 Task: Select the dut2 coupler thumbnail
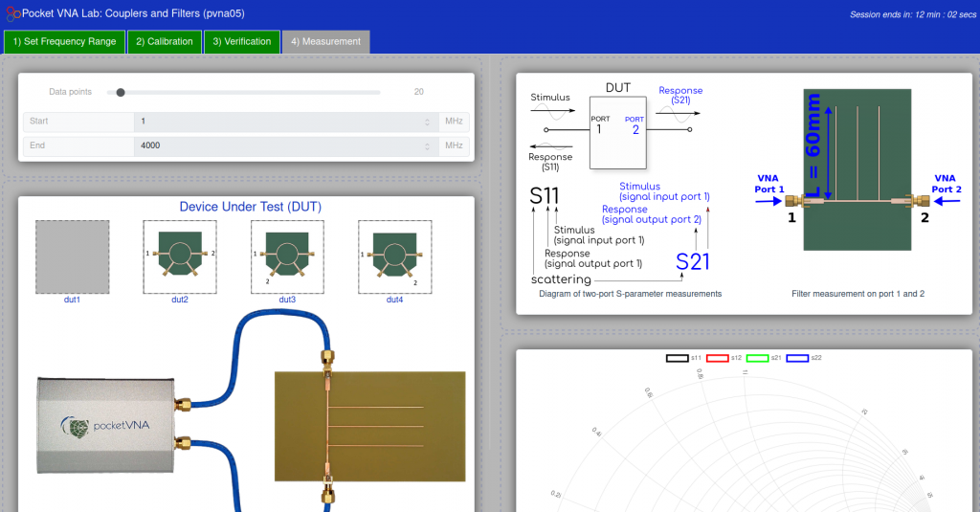(x=180, y=256)
